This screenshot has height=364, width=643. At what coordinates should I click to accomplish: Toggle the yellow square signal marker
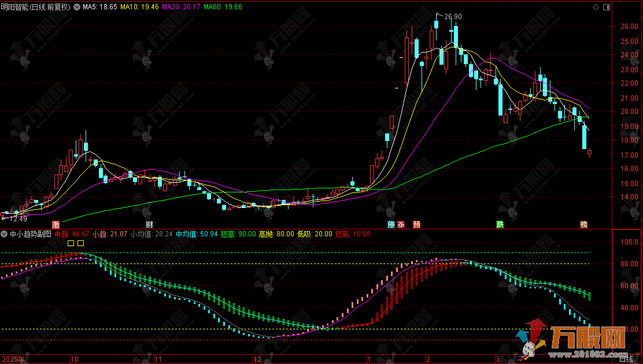(x=81, y=243)
